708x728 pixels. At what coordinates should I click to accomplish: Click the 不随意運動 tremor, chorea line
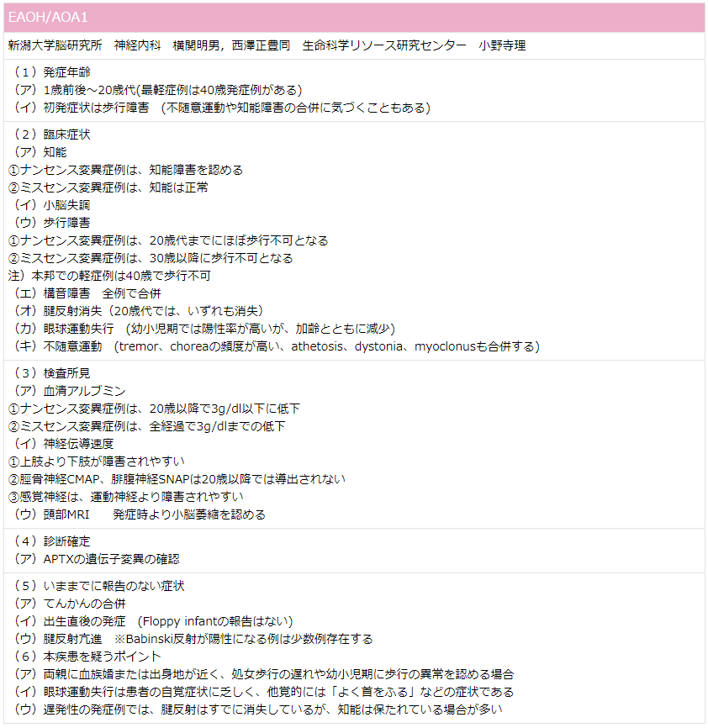277,346
